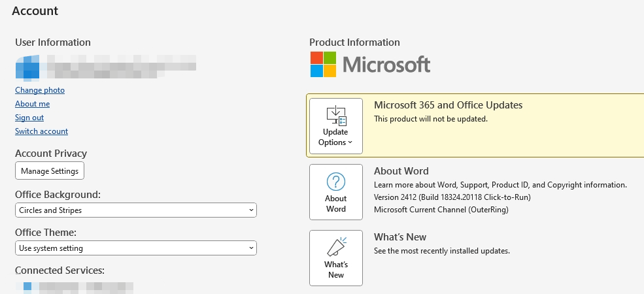This screenshot has width=644, height=294.
Task: Click the 'Office Background:' label
Action: pos(58,195)
